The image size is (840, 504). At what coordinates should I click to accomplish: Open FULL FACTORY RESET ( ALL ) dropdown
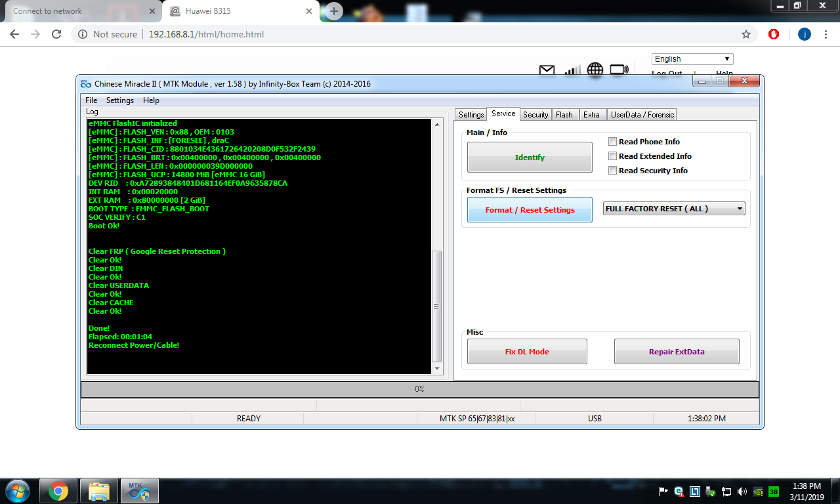tap(674, 209)
